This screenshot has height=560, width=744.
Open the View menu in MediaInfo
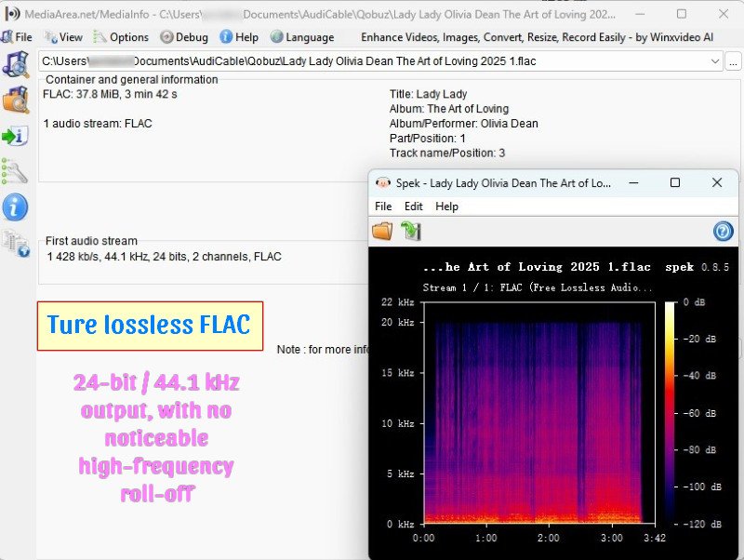(x=63, y=37)
